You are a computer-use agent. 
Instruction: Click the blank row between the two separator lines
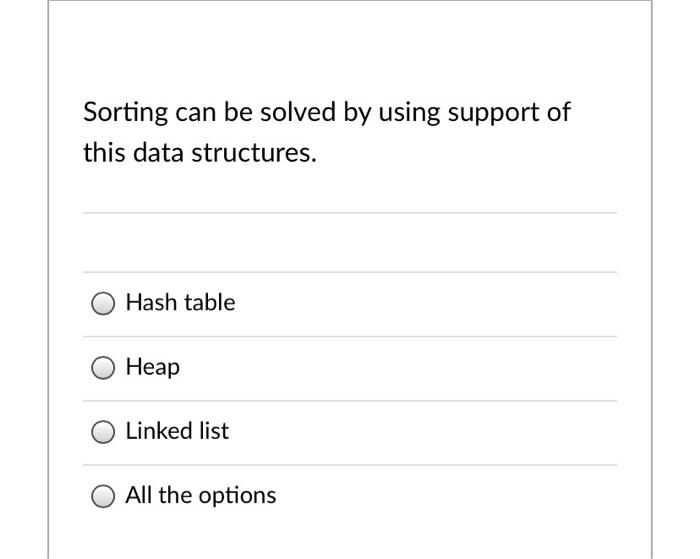350,242
